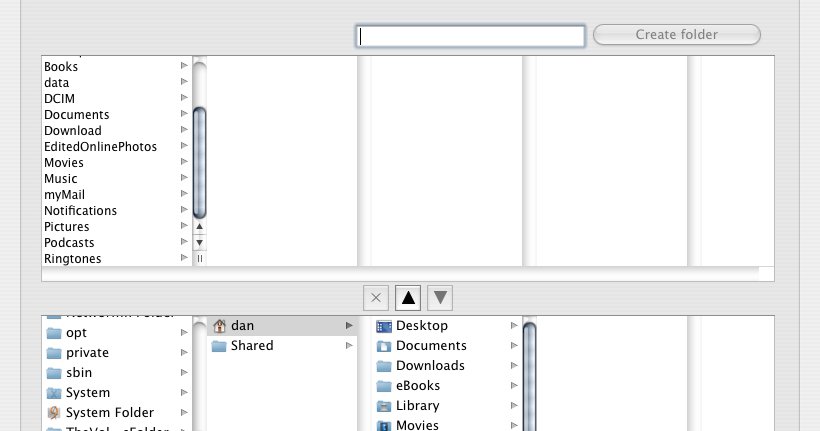Click the opt folder icon

(x=54, y=333)
